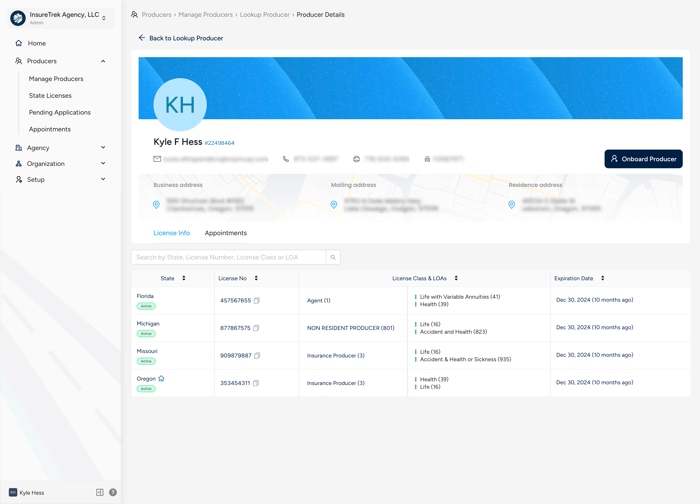Click the Organization hierarchy icon
This screenshot has width=700, height=504.
point(19,163)
